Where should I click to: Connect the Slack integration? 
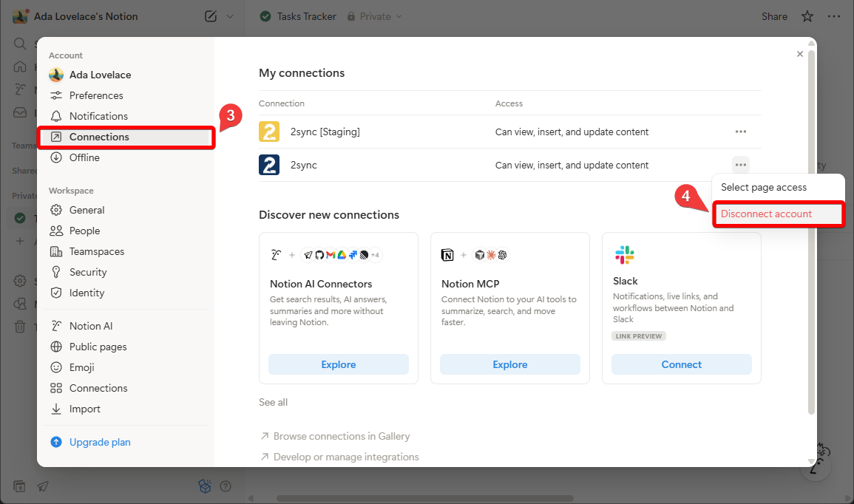point(681,364)
